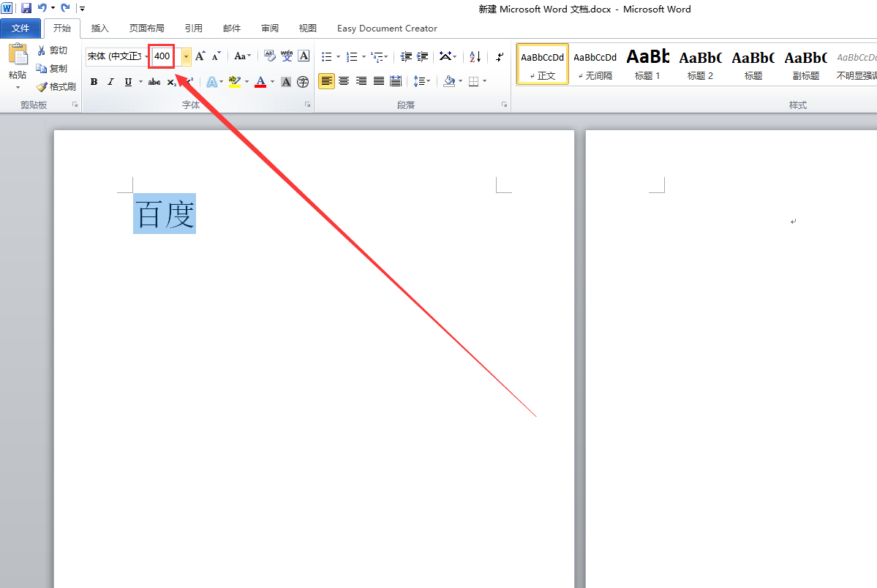Click the Shrink Font button
The height and width of the screenshot is (588, 877).
pos(216,56)
